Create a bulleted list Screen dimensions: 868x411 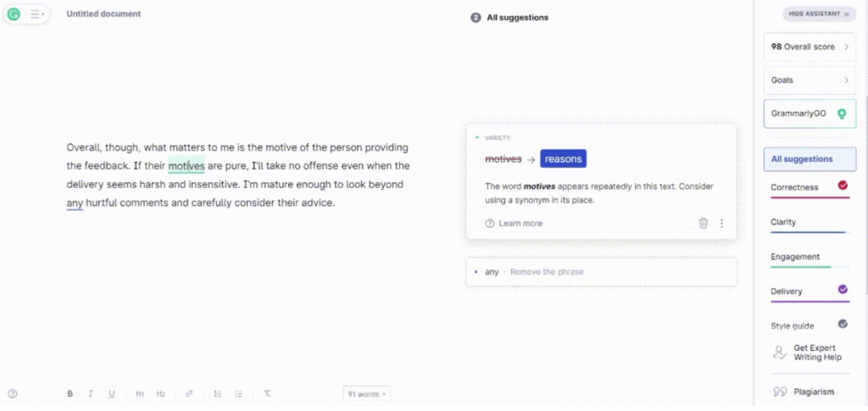coord(238,394)
